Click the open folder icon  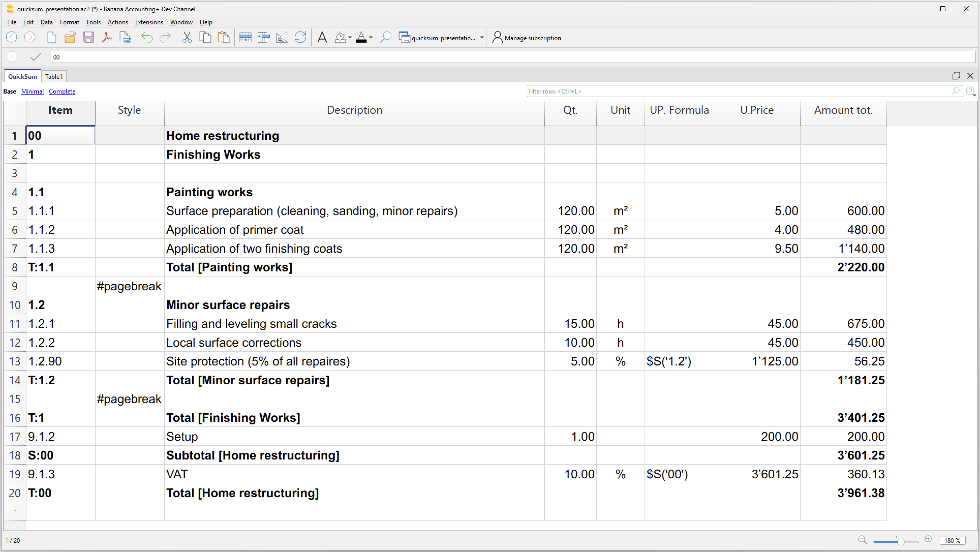[x=70, y=37]
